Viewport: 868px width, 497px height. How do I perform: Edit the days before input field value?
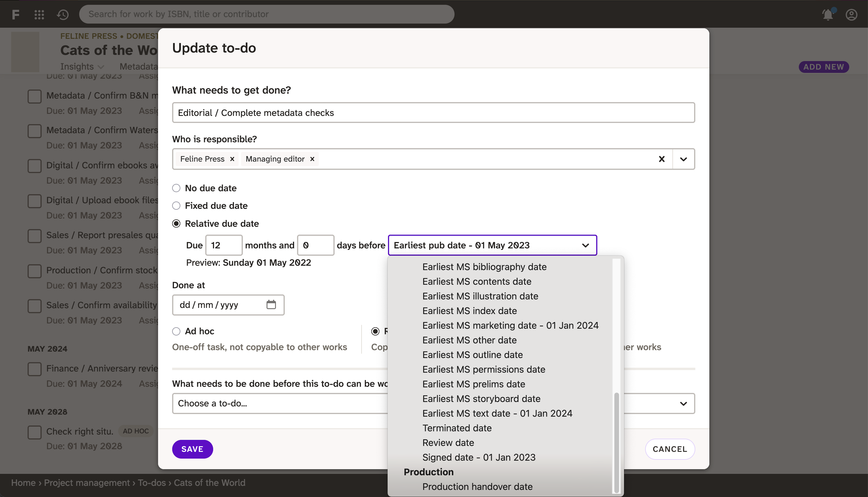[x=315, y=245]
